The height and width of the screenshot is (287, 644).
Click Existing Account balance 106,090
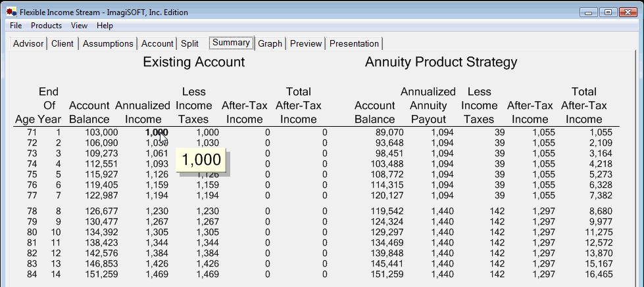pos(101,143)
